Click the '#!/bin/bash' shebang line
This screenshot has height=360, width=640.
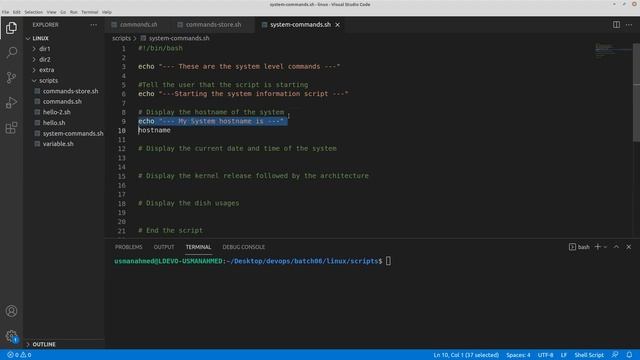(160, 48)
